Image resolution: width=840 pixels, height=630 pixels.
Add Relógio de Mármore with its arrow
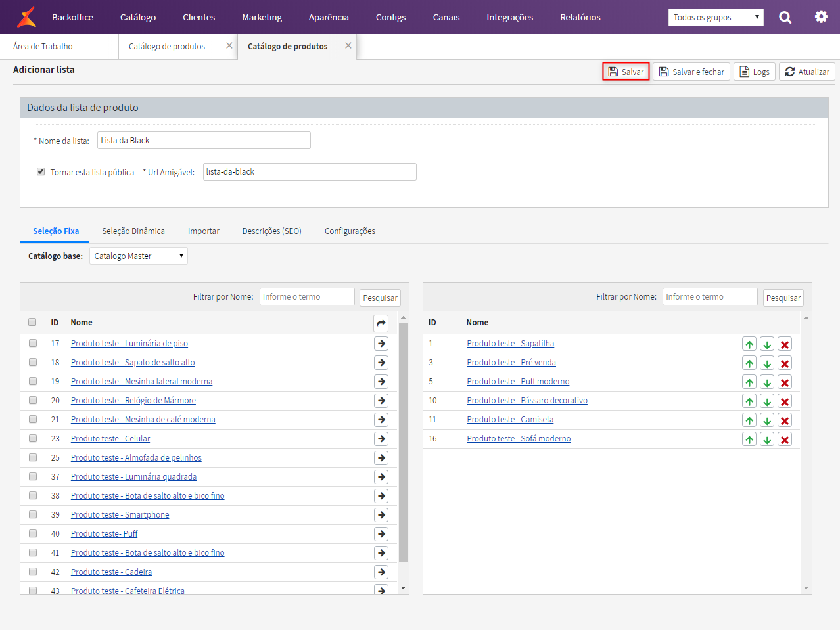coord(381,401)
